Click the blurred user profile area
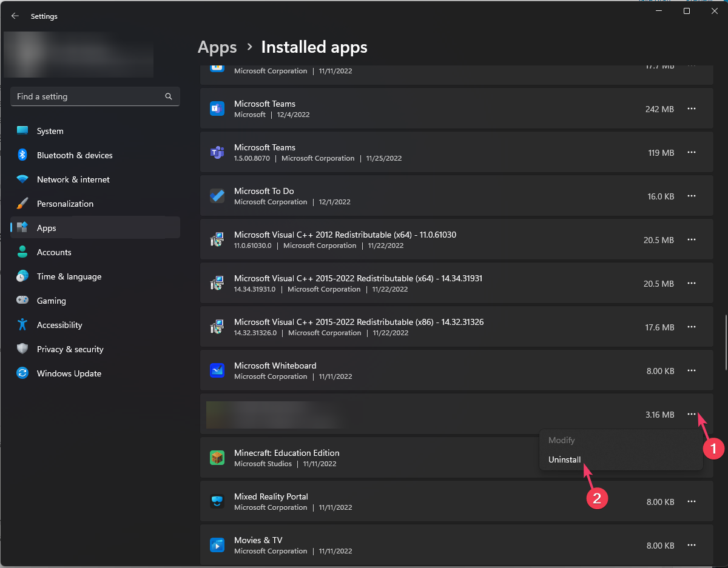Viewport: 728px width, 568px height. coord(79,55)
